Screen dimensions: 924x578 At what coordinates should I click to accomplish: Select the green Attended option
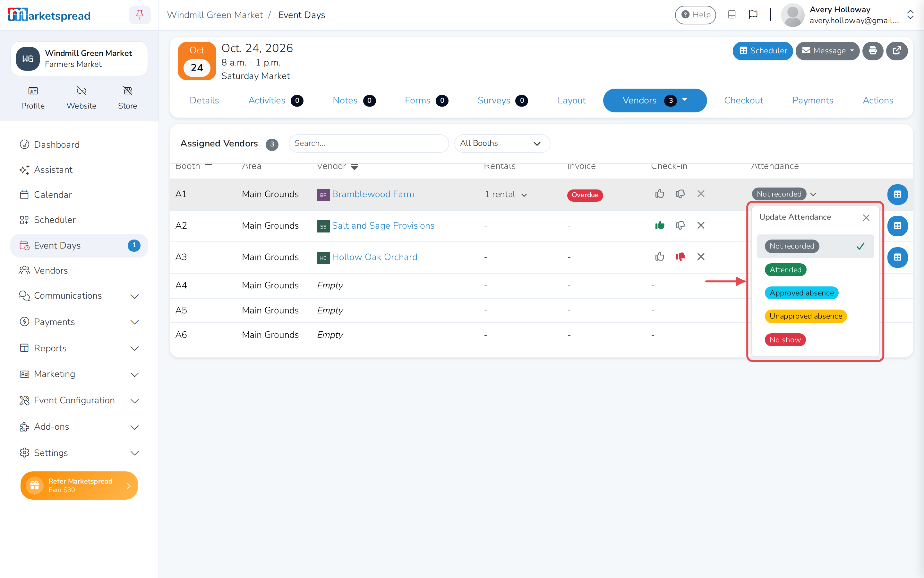785,270
